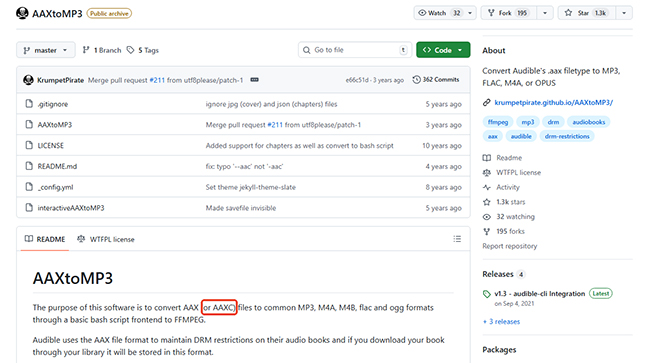This screenshot has width=650, height=363.
Task: Click the file icon beside _config.yml
Action: pyautogui.click(x=29, y=186)
